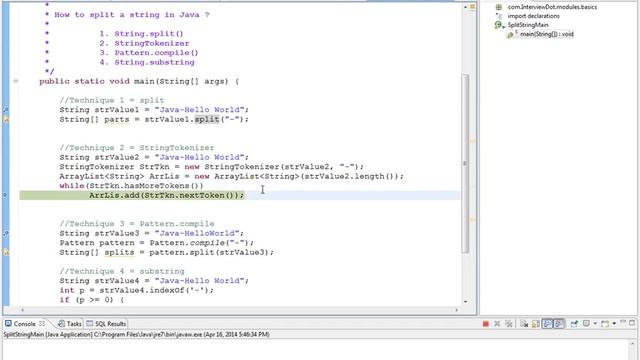Click "//Technique 2 = StringTokenizer" comment

tap(137, 148)
